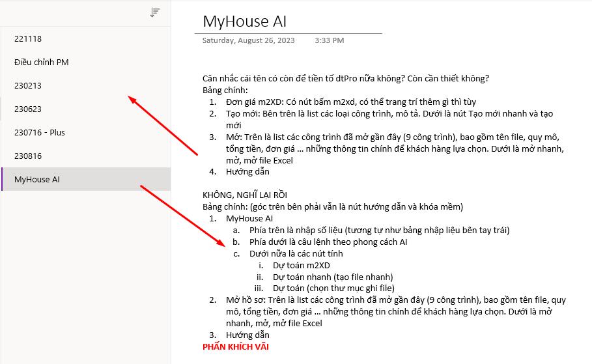The width and height of the screenshot is (592, 364).
Task: Switch to the 230623 page
Action: click(x=28, y=109)
